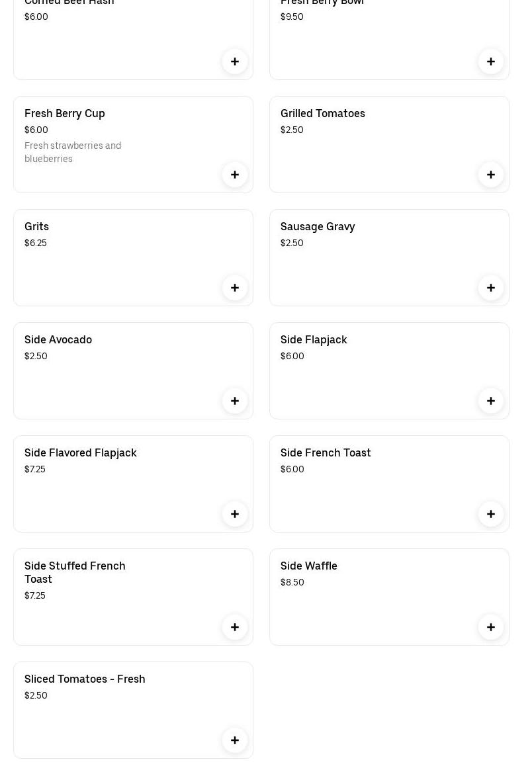The height and width of the screenshot is (772, 532).
Task: Add Side French Toast with plus icon
Action: (x=491, y=514)
